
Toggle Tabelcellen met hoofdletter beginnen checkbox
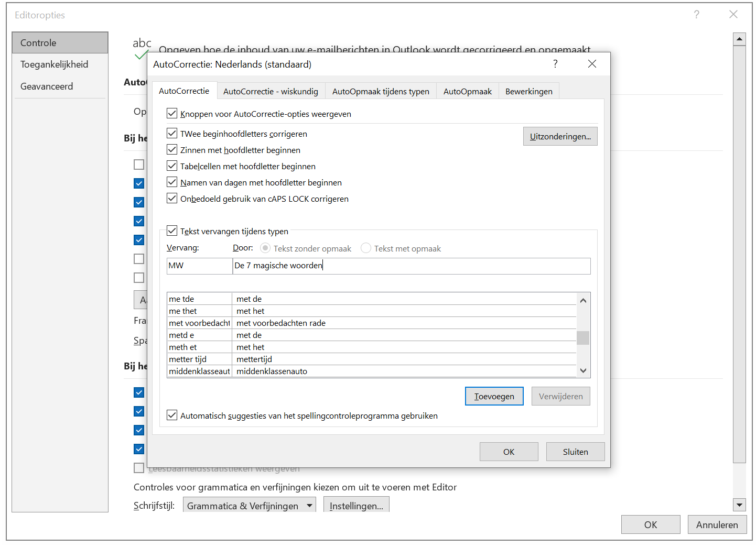(x=172, y=166)
